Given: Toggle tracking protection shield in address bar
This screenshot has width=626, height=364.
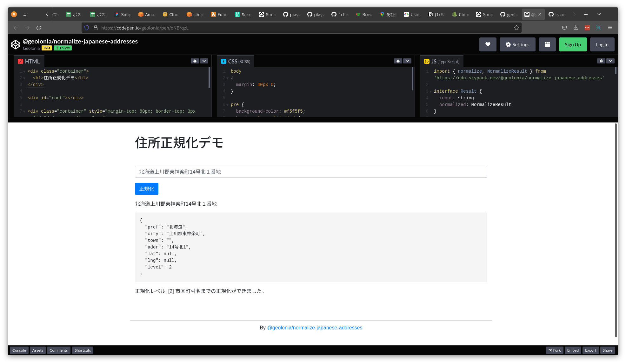Looking at the screenshot, I should 87,28.
